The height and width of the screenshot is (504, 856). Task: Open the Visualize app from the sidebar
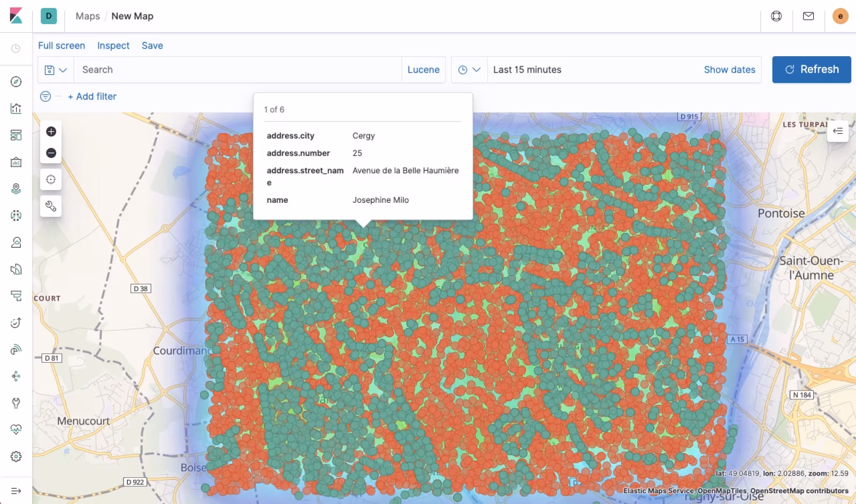pyautogui.click(x=16, y=108)
